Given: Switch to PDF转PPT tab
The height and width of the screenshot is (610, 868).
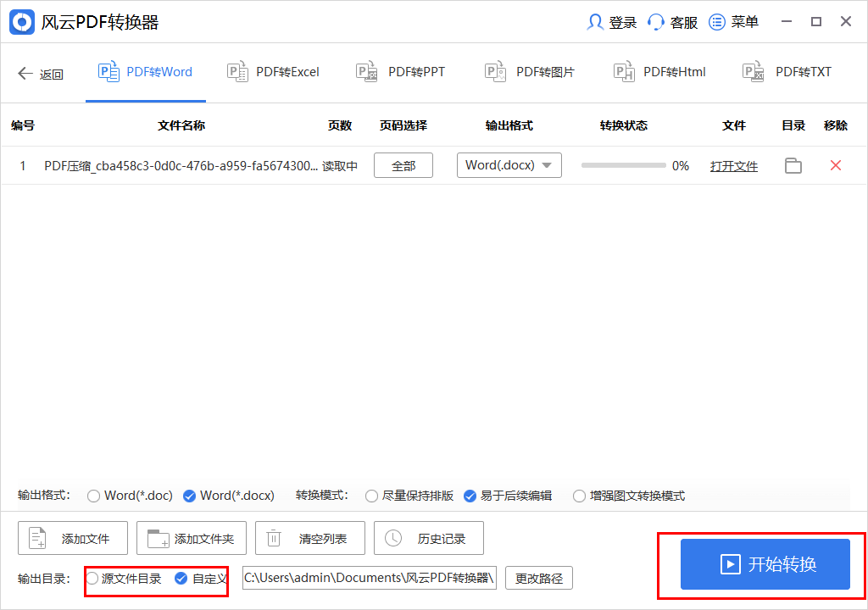Looking at the screenshot, I should [401, 73].
